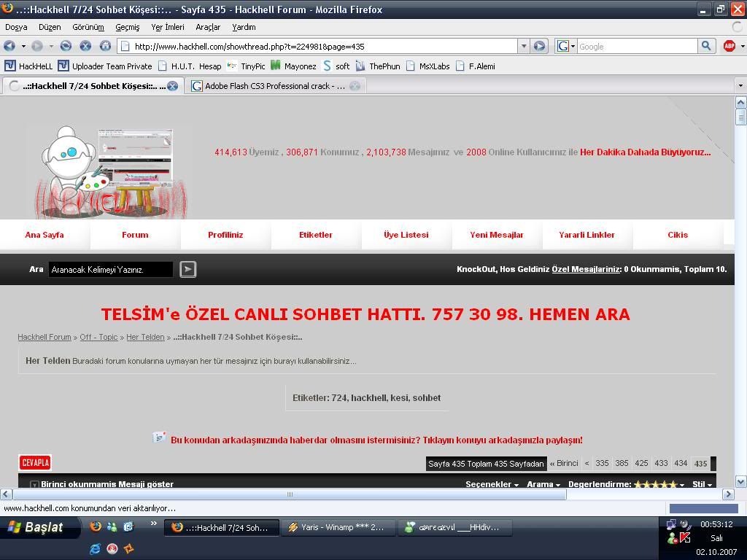Screen dimensions: 747x560
Task: Click the vertical scrollbar down arrow
Action: (740, 481)
